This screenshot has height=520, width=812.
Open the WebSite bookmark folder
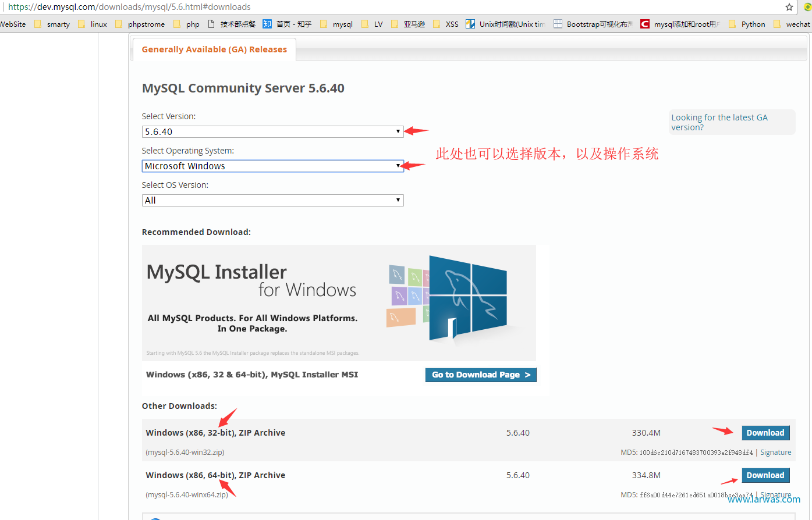click(13, 24)
